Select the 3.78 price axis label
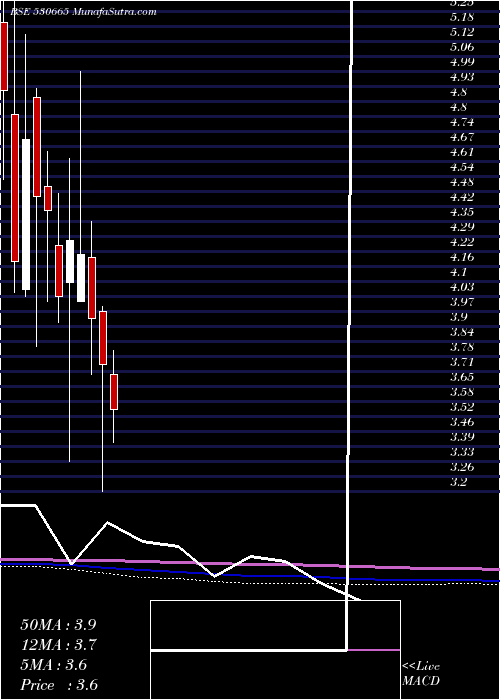The width and height of the screenshot is (500, 700). click(x=462, y=347)
